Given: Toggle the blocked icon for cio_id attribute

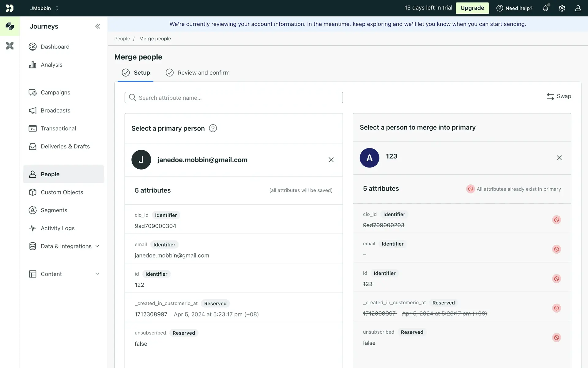Looking at the screenshot, I should 556,220.
